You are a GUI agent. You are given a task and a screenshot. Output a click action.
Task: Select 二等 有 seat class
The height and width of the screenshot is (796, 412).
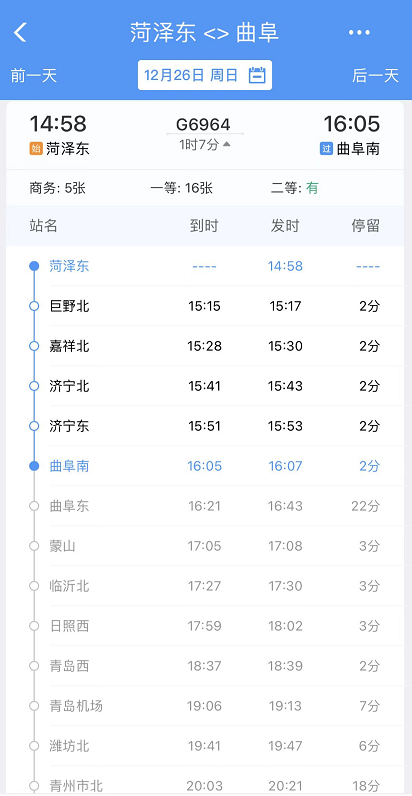pos(295,189)
